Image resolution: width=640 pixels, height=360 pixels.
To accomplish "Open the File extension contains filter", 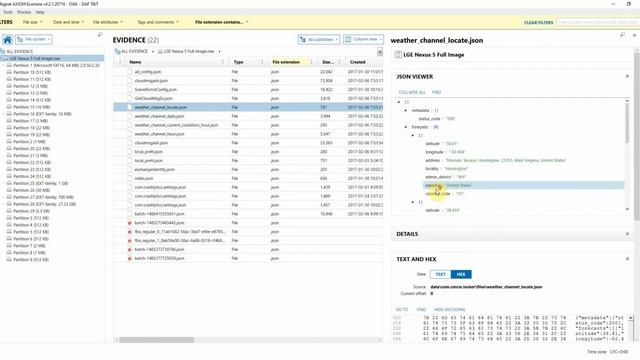I will pyautogui.click(x=222, y=22).
